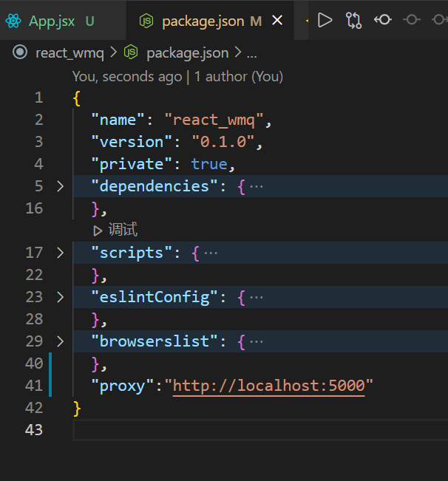Image resolution: width=448 pixels, height=481 pixels.
Task: Close the package.json tab
Action: (277, 21)
